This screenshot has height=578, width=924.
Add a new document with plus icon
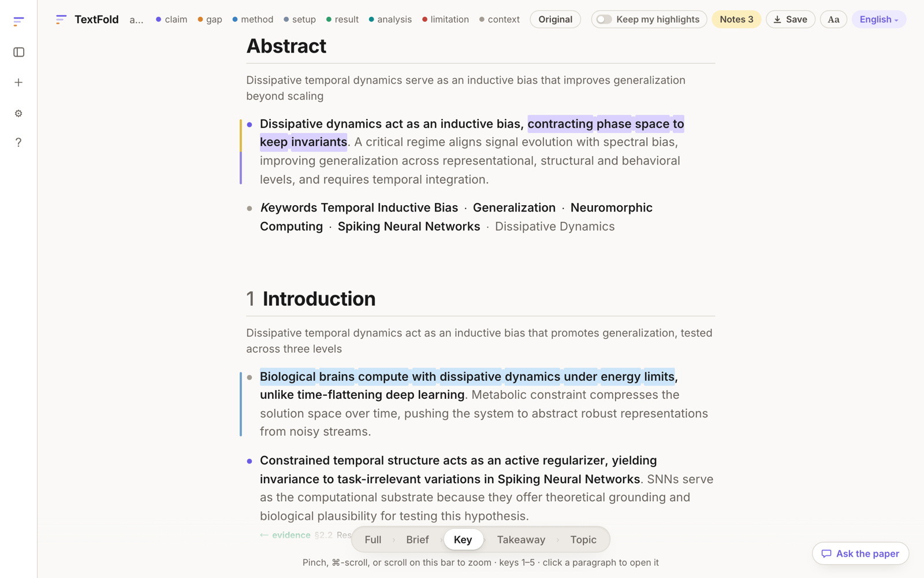click(18, 83)
